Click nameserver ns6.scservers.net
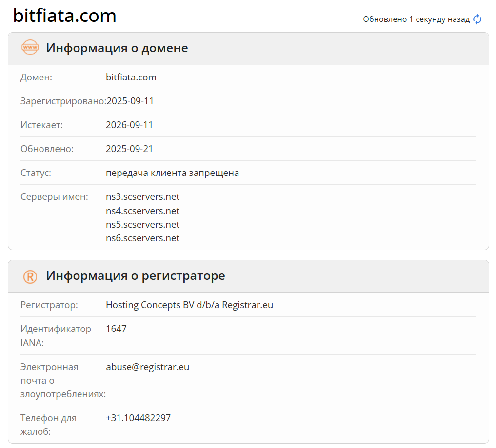496x448 pixels. 142,238
